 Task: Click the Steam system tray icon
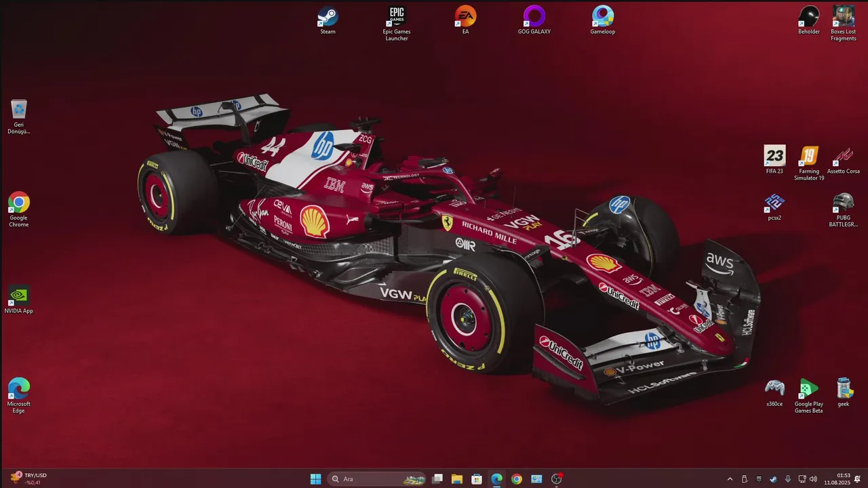click(x=773, y=479)
